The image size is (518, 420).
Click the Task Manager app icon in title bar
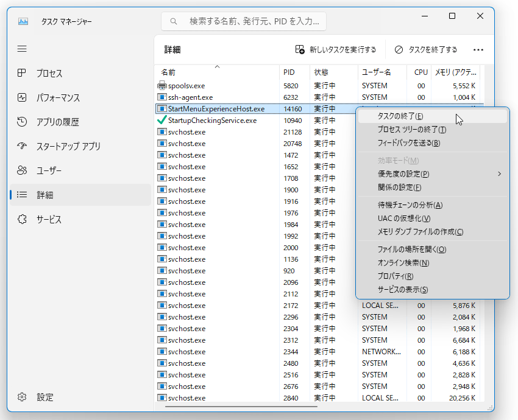tap(23, 21)
